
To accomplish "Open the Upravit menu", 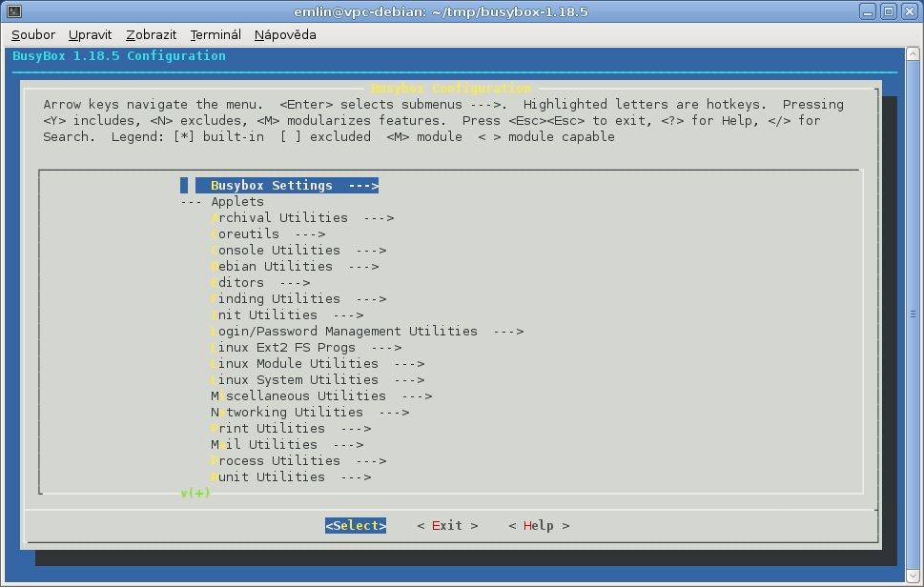I will point(91,34).
